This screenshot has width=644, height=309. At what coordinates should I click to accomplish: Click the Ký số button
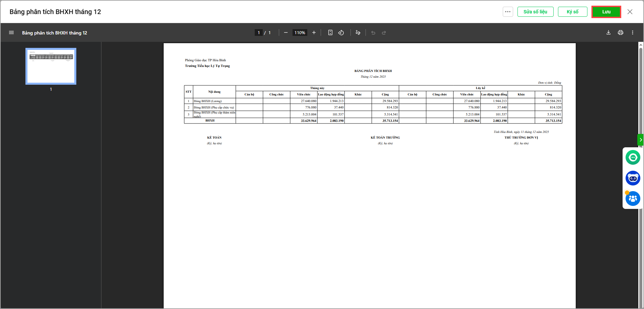coord(572,12)
